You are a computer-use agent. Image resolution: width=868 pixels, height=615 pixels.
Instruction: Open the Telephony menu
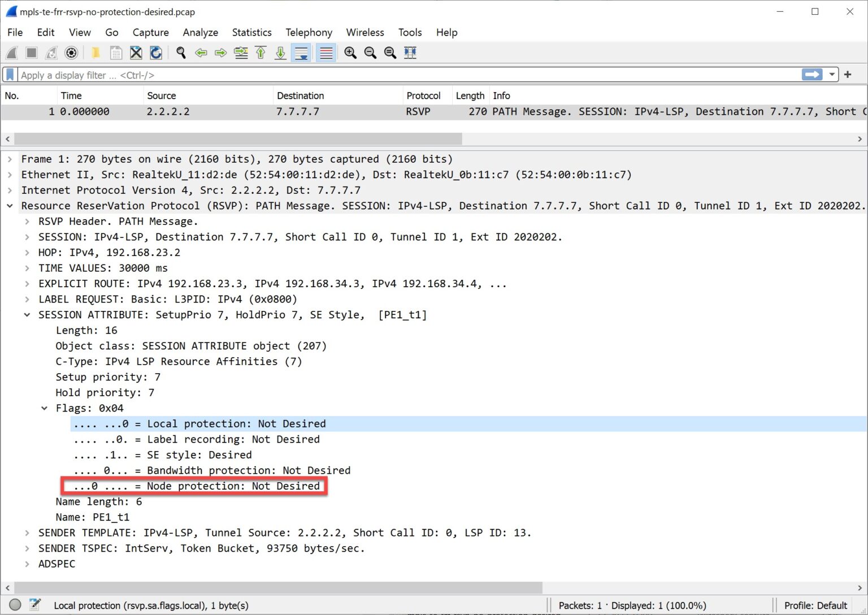point(309,32)
